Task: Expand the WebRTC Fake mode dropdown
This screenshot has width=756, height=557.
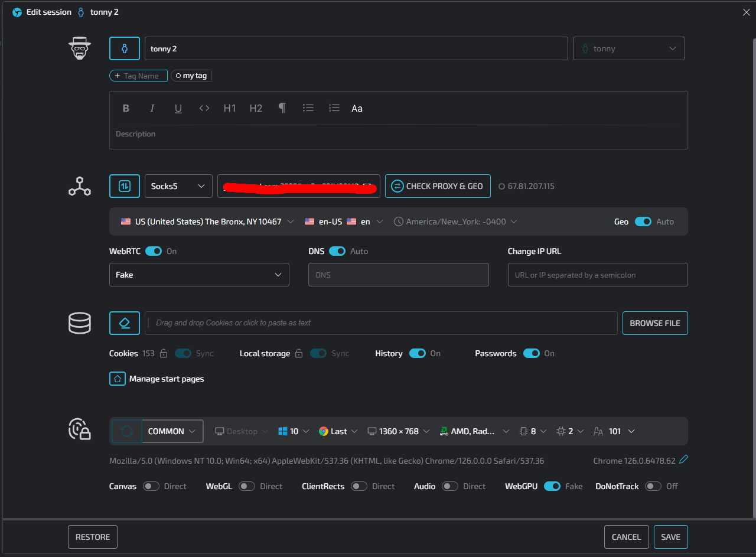Action: pyautogui.click(x=199, y=275)
